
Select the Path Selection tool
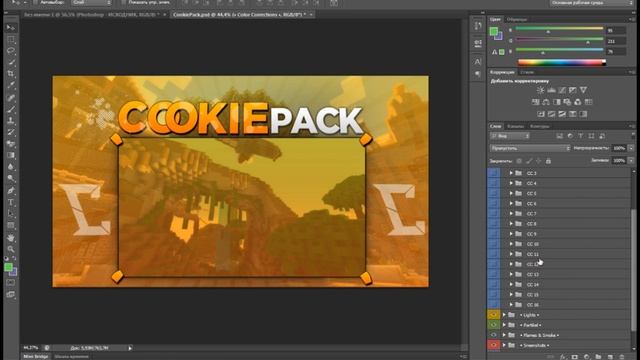(11, 213)
